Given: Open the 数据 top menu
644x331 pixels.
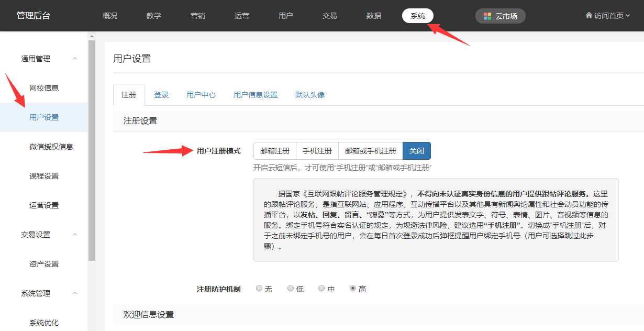Looking at the screenshot, I should point(374,16).
